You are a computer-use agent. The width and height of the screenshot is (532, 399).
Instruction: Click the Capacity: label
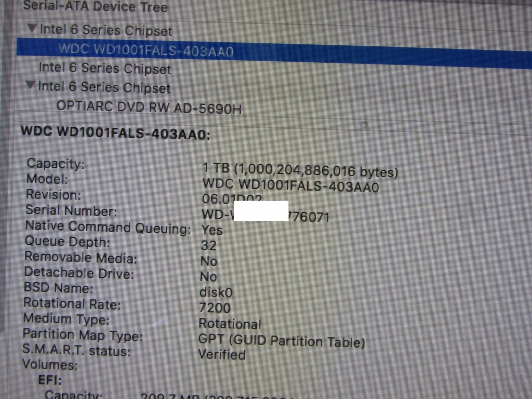point(56,164)
